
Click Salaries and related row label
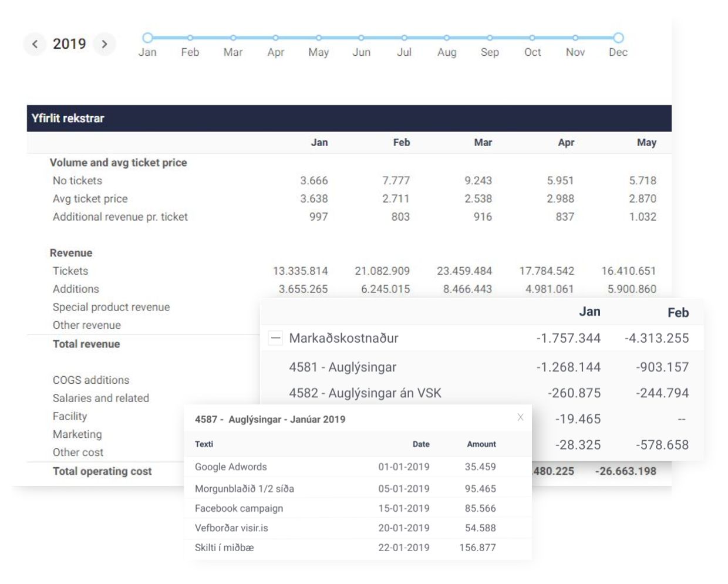click(x=100, y=398)
